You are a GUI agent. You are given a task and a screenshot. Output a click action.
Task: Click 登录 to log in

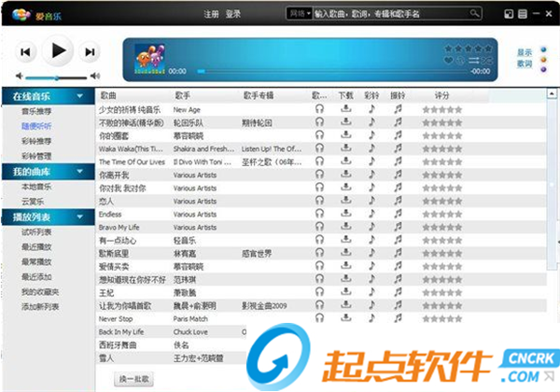(x=232, y=14)
